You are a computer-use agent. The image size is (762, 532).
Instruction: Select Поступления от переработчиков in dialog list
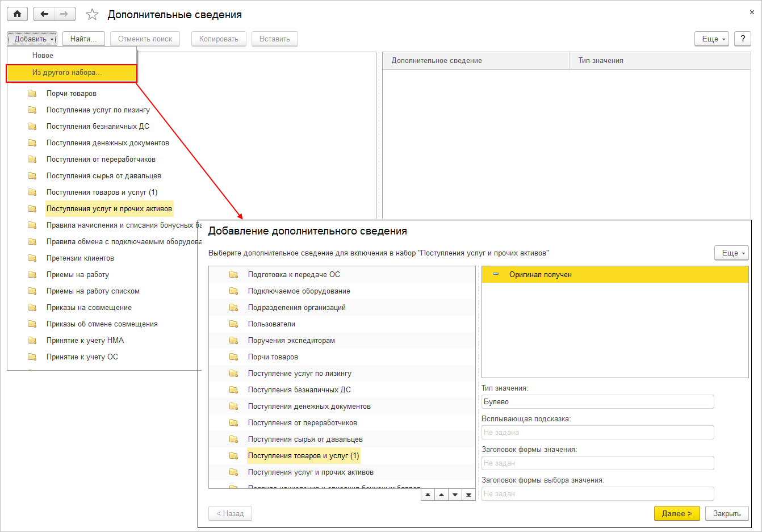(303, 422)
